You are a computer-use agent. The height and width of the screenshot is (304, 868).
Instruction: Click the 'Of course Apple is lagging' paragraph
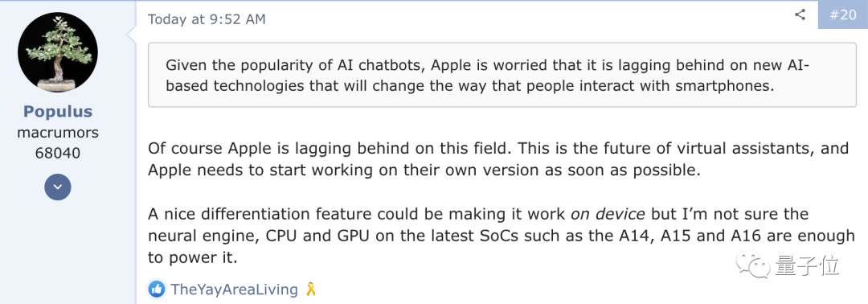498,159
